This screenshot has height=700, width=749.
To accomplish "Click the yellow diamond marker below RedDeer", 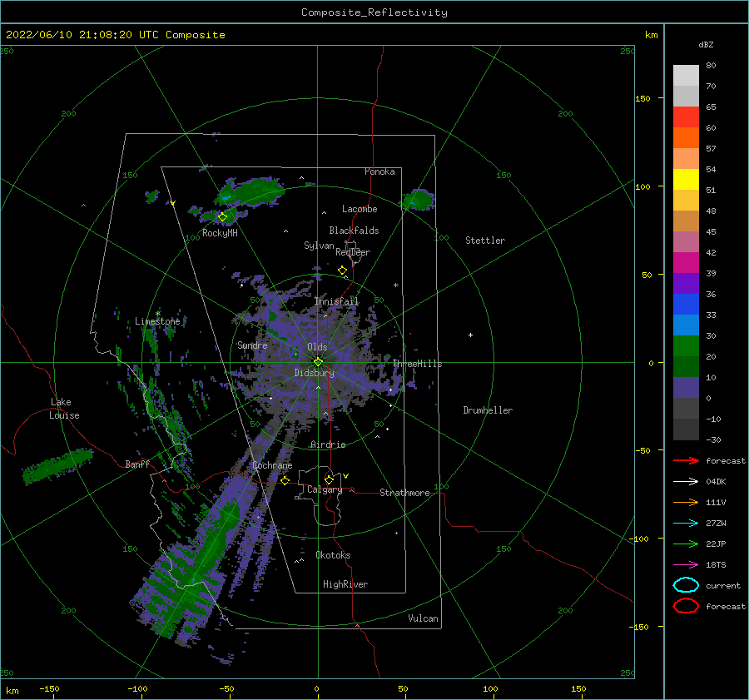I will pos(342,271).
